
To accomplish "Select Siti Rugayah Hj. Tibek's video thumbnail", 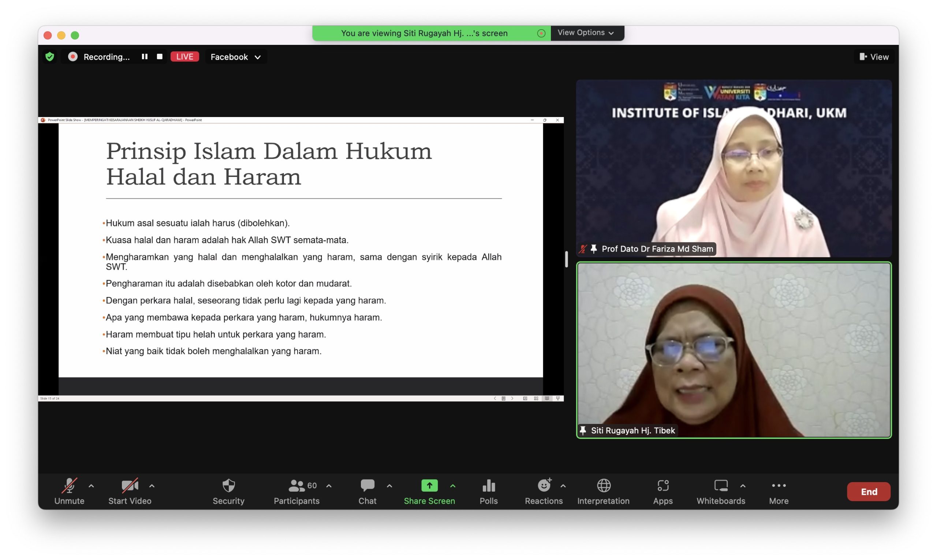I will pyautogui.click(x=733, y=350).
